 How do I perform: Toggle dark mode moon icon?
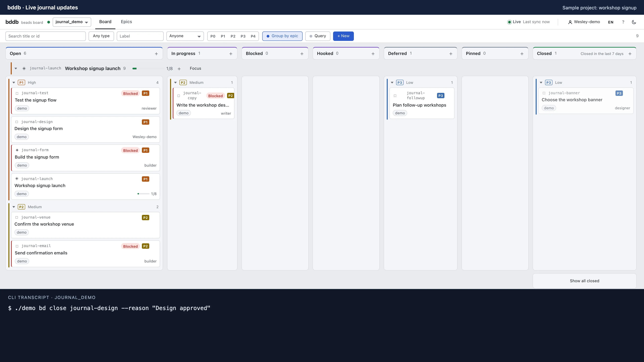[634, 22]
